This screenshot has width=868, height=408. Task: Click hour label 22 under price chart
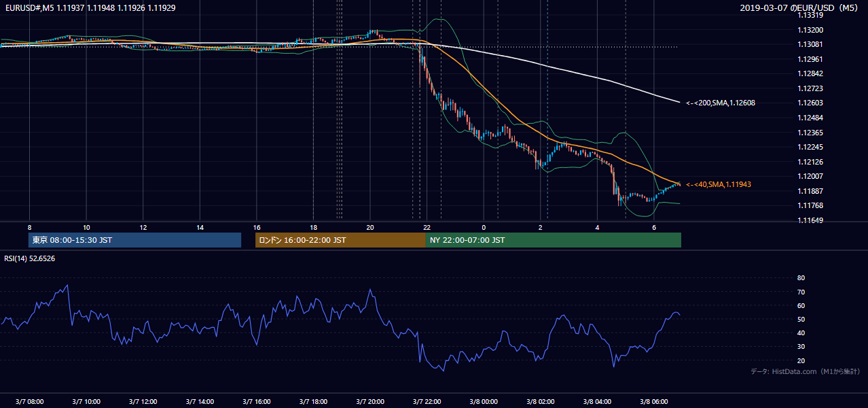427,227
